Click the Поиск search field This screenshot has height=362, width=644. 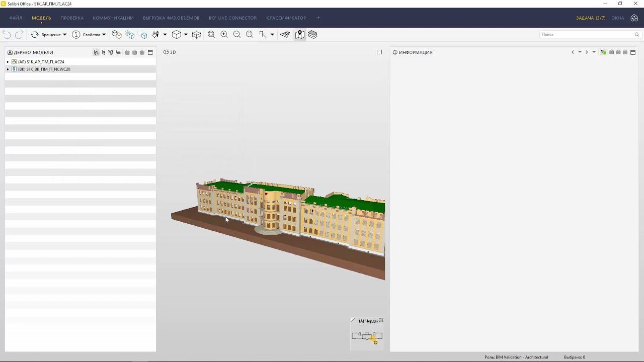[x=586, y=35]
